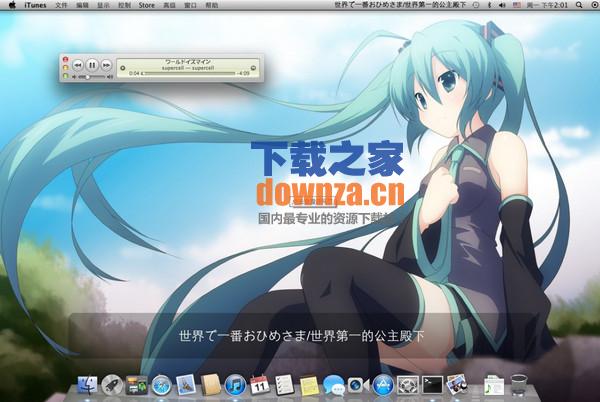Open the 窗口 menu
Viewport: 600px width, 402px height.
[x=191, y=5]
